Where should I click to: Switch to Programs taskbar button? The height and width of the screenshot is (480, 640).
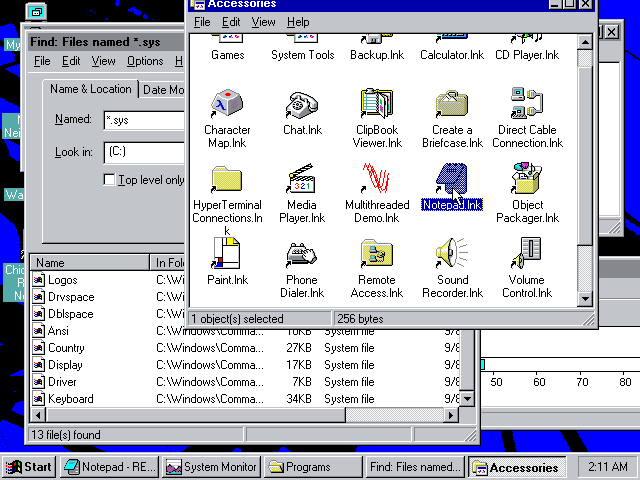tap(313, 467)
